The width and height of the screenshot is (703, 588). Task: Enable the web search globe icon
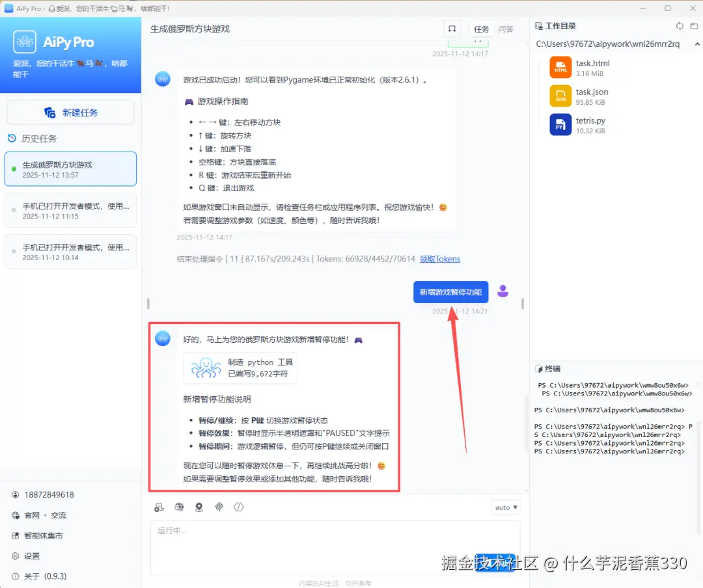pyautogui.click(x=179, y=507)
